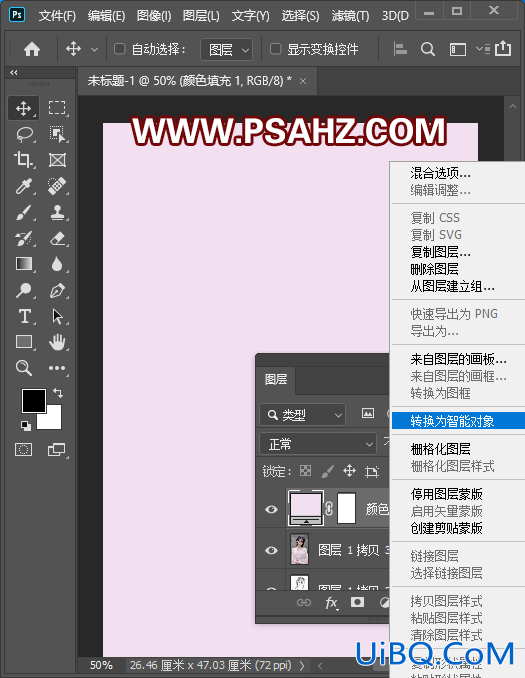Viewport: 525px width, 678px height.
Task: Choose the Eyedropper tool
Action: (x=24, y=186)
